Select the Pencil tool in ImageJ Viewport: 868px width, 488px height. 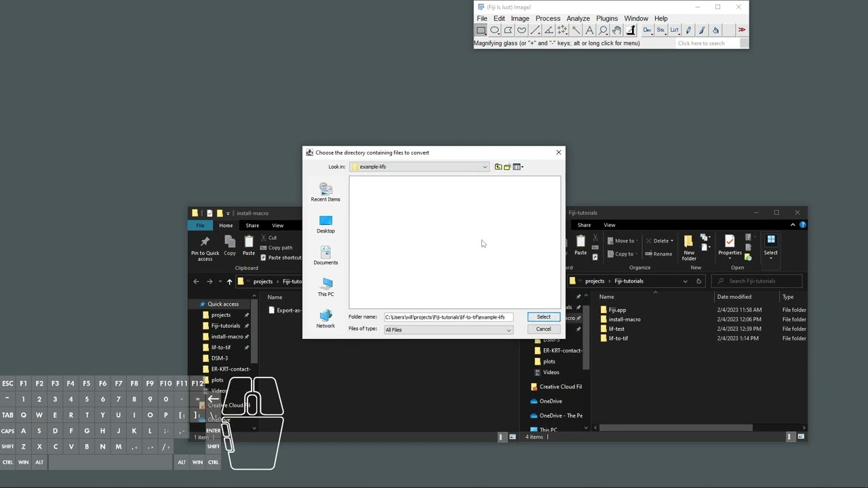click(x=688, y=30)
